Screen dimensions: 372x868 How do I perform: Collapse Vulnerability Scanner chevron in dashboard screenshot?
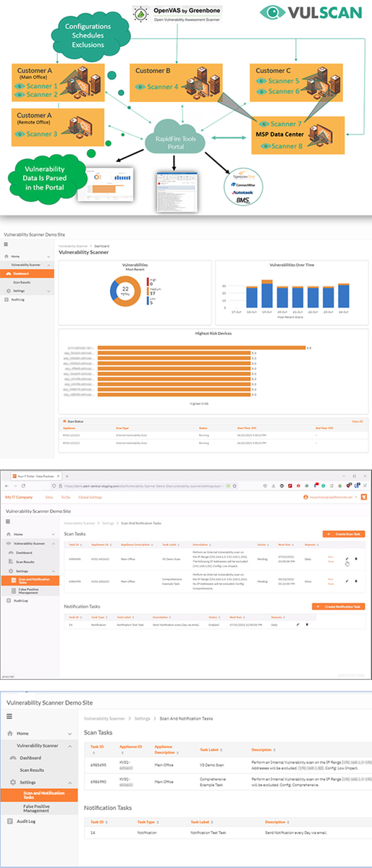point(48,265)
